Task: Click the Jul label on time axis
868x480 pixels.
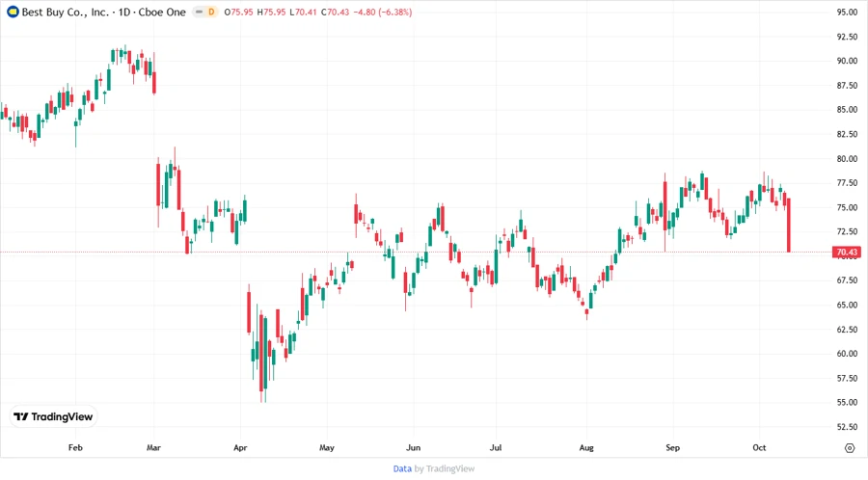Action: [x=496, y=447]
